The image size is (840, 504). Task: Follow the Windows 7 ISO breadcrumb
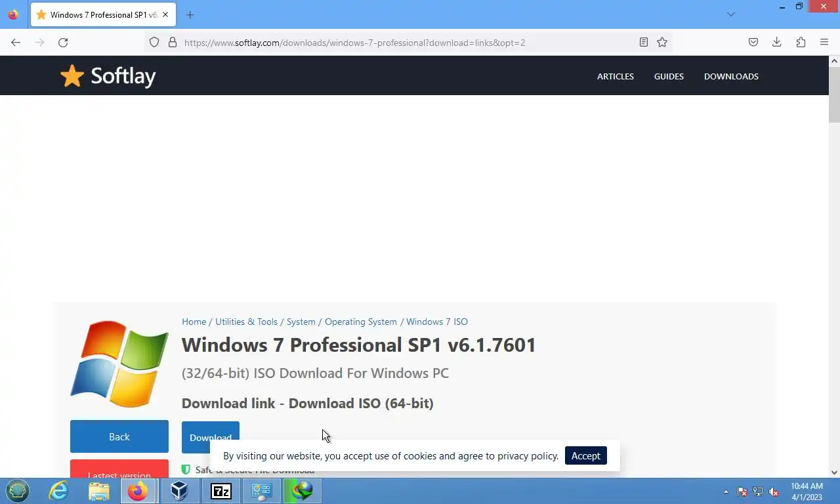[437, 322]
